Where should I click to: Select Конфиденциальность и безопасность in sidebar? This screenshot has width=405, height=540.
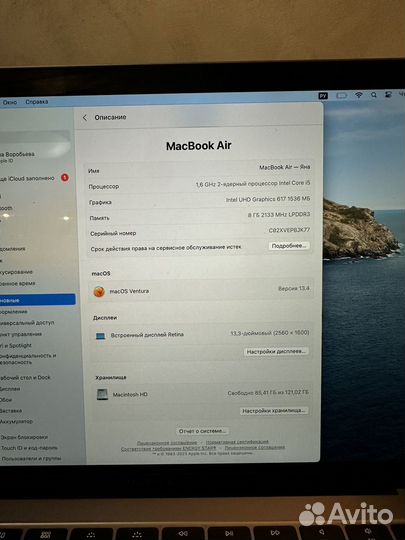click(x=28, y=359)
